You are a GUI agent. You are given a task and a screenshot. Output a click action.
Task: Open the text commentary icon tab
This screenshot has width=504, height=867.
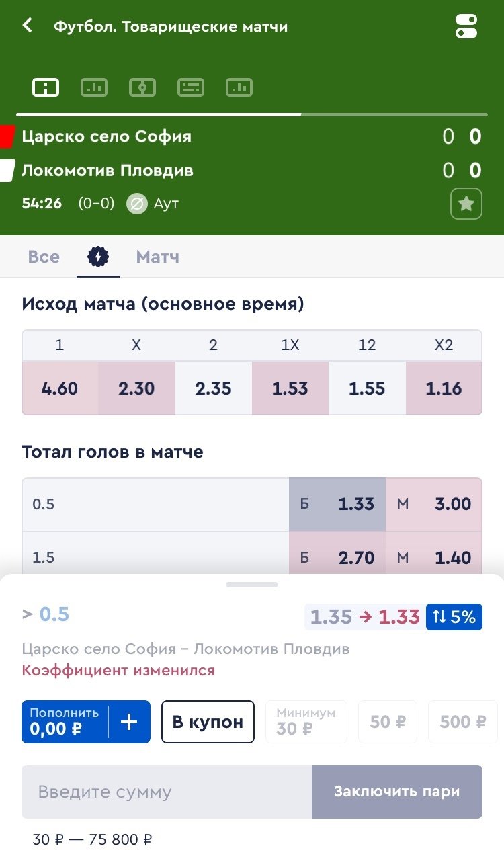pos(191,87)
